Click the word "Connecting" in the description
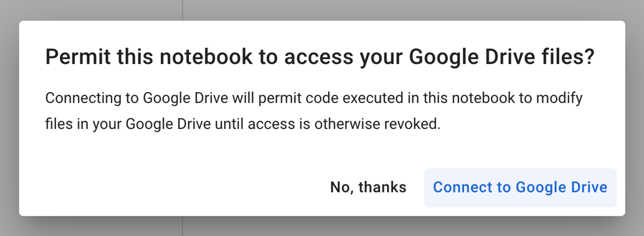 (83, 98)
